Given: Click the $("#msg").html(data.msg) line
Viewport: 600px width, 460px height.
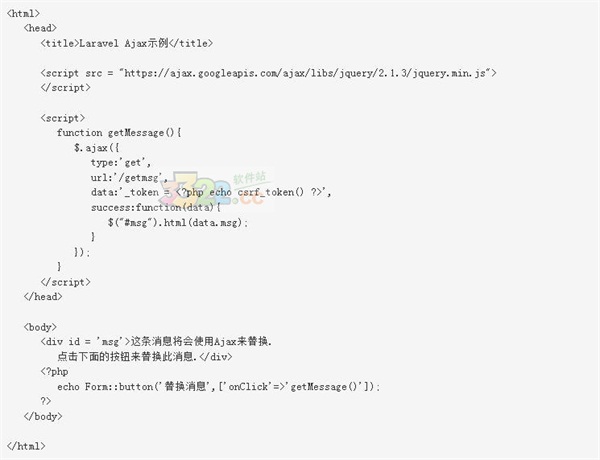Looking at the screenshot, I should tap(178, 222).
